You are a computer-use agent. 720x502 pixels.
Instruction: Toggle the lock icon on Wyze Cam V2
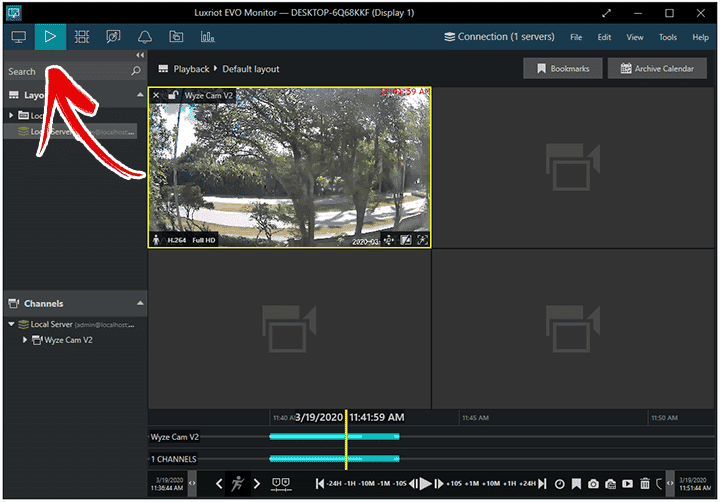pyautogui.click(x=173, y=95)
